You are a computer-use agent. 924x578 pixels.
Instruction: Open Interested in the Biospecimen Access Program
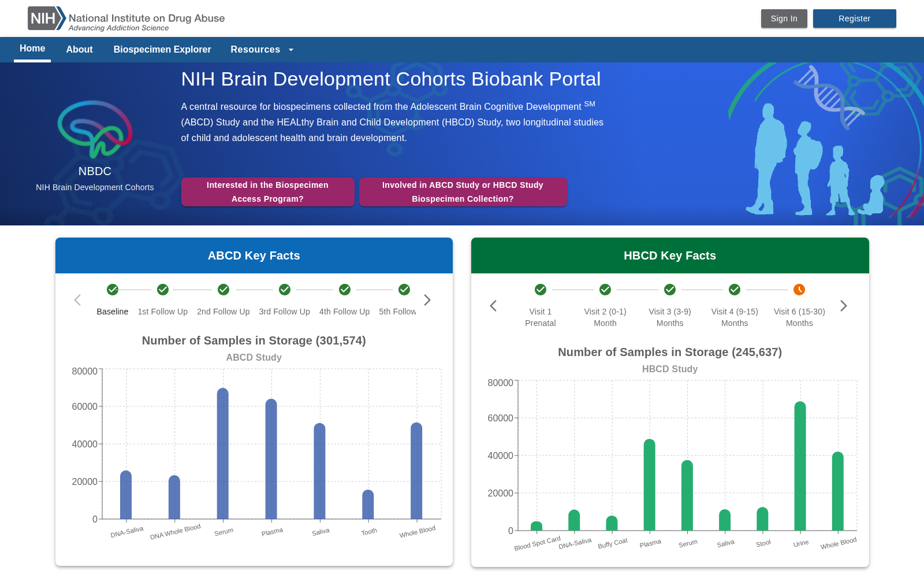point(267,192)
